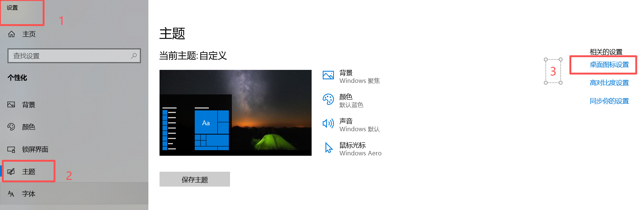Click the Themes brush icon in sidebar
The width and height of the screenshot is (644, 210).
pos(11,172)
